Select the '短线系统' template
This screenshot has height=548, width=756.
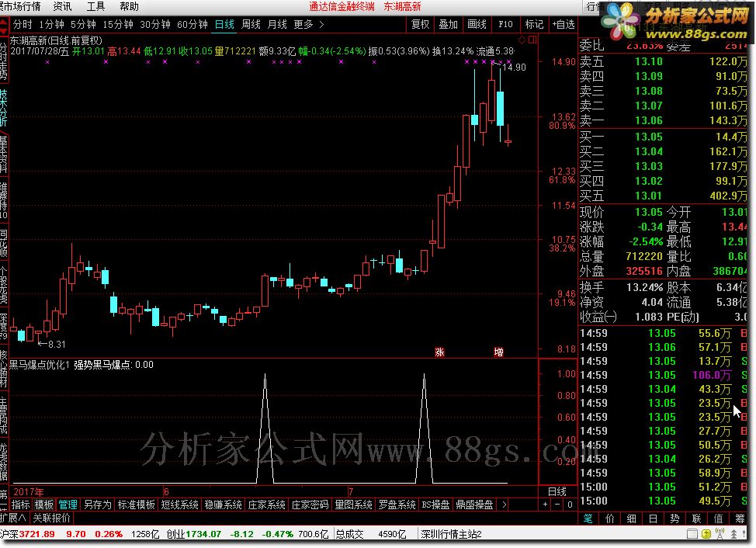point(180,505)
